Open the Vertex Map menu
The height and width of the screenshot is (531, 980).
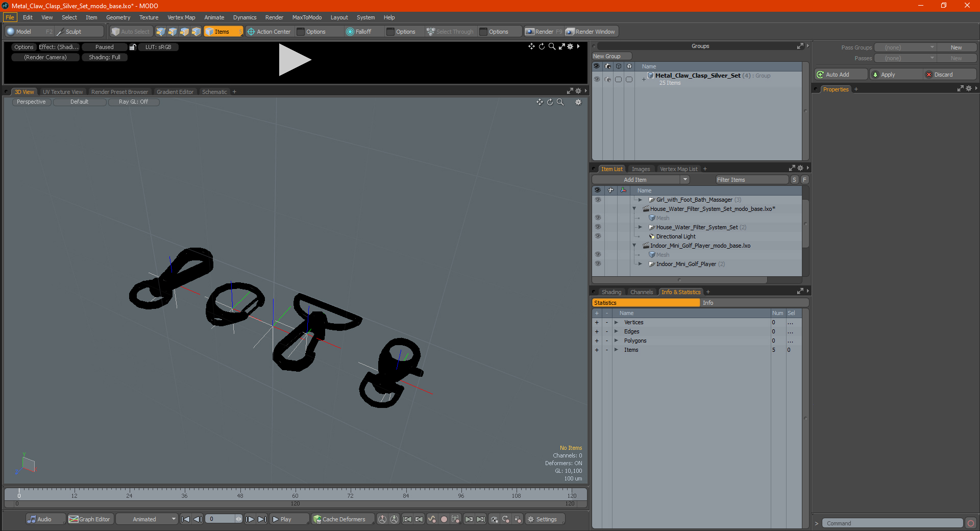tap(181, 17)
